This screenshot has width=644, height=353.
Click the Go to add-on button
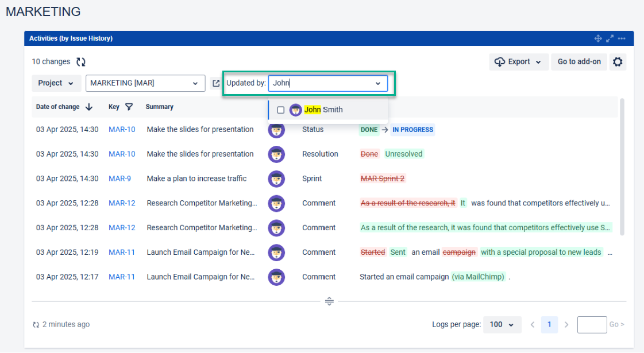tap(579, 62)
